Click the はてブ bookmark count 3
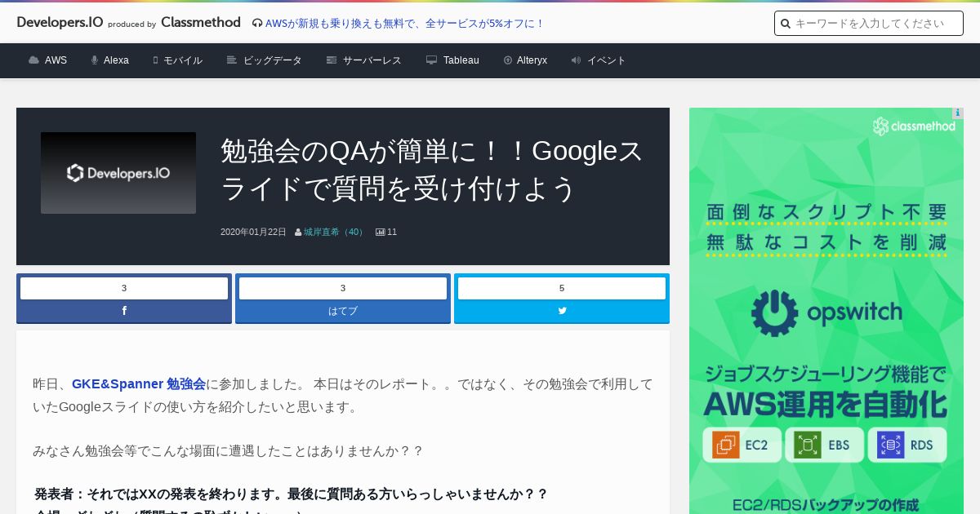The image size is (980, 514). (343, 288)
